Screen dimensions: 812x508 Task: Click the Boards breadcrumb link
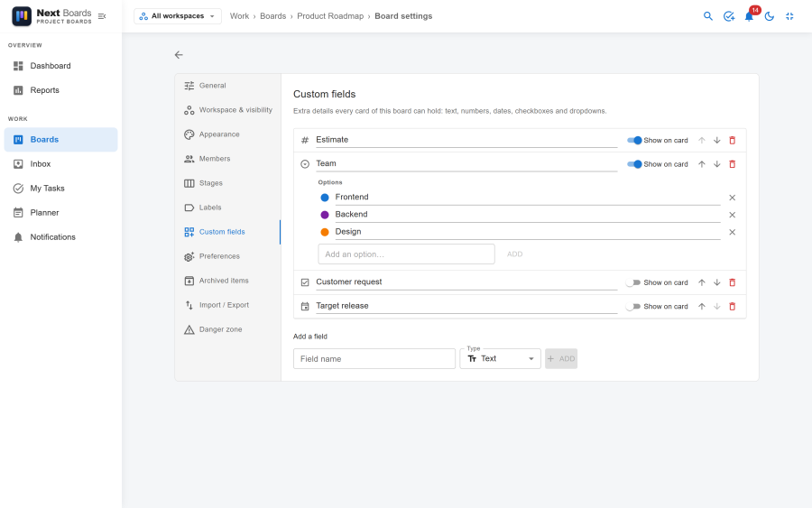click(x=272, y=16)
